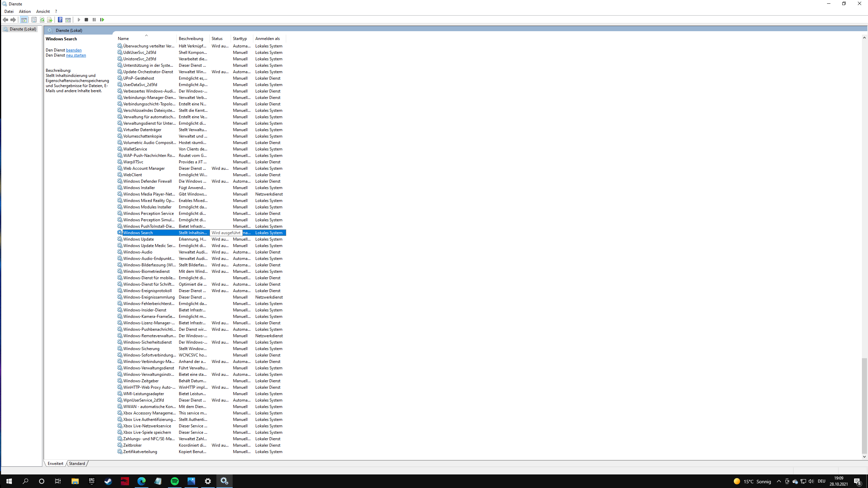The height and width of the screenshot is (488, 868).
Task: Toggle the console tree show/hide toolbar icon
Action: pos(24,20)
